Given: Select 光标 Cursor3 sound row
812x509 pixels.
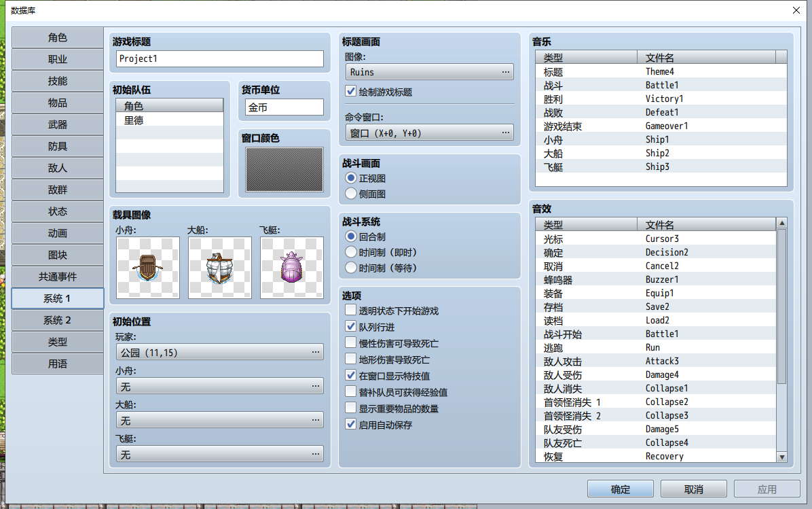Looking at the screenshot, I should [656, 239].
